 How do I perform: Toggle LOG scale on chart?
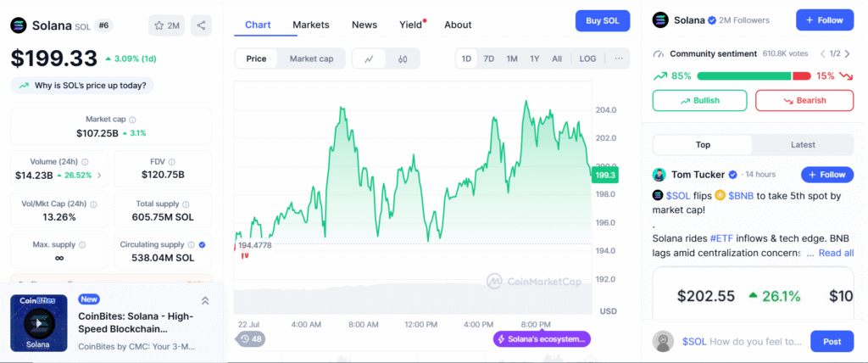588,59
